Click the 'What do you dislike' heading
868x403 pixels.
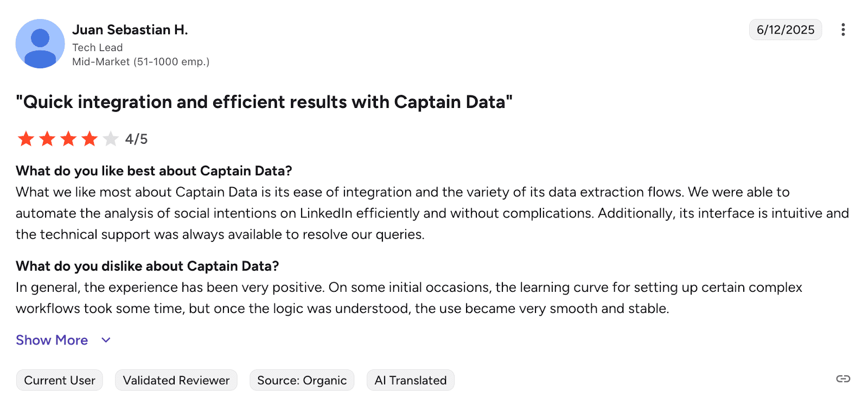click(x=148, y=266)
